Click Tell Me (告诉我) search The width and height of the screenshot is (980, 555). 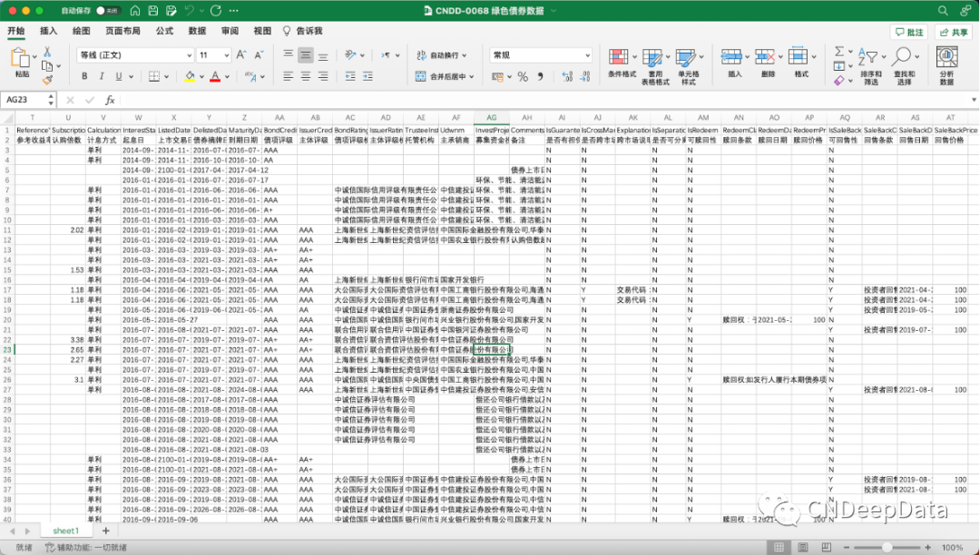303,31
